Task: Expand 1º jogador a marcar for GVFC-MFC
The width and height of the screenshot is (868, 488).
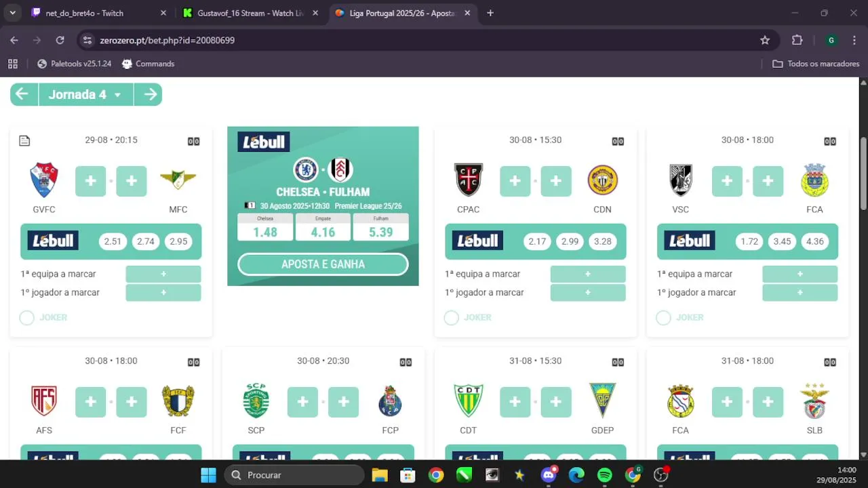Action: 163,293
